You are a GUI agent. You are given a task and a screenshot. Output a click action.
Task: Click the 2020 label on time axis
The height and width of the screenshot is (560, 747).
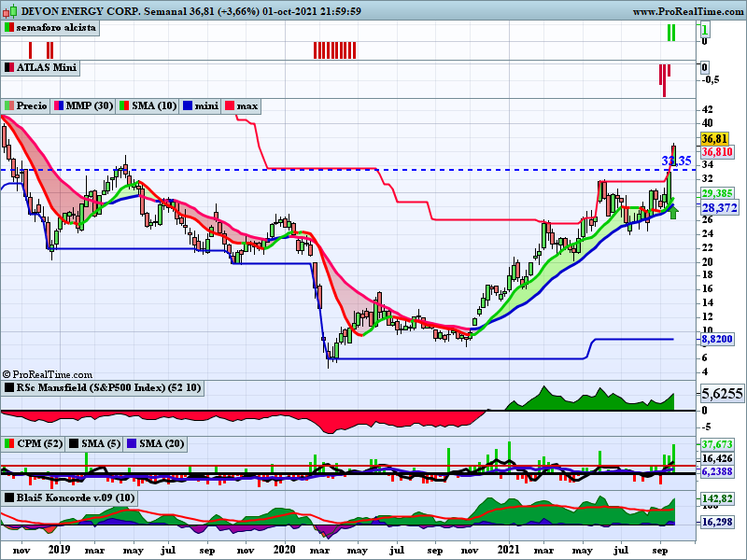286,550
